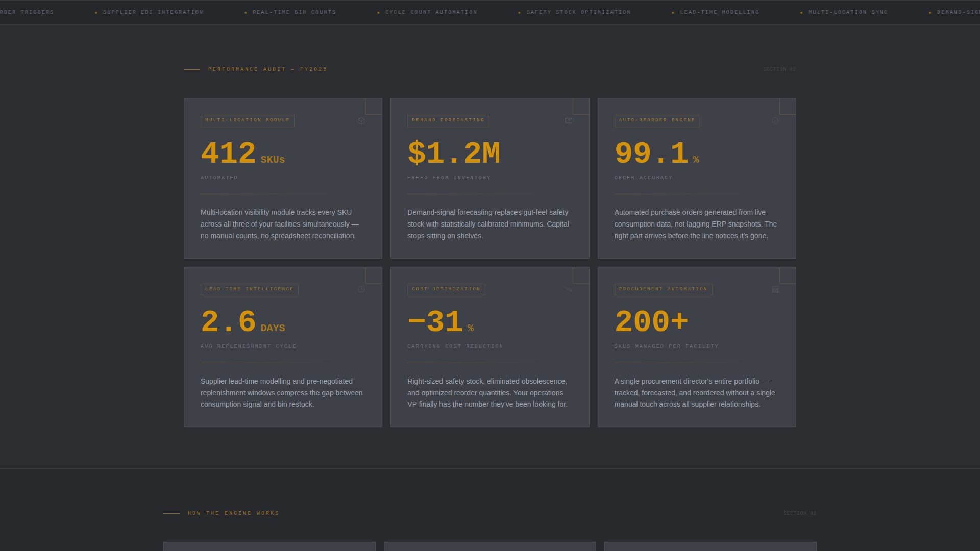
Task: Click the banknote icon in the Demand Forecasting card
Action: point(569,121)
